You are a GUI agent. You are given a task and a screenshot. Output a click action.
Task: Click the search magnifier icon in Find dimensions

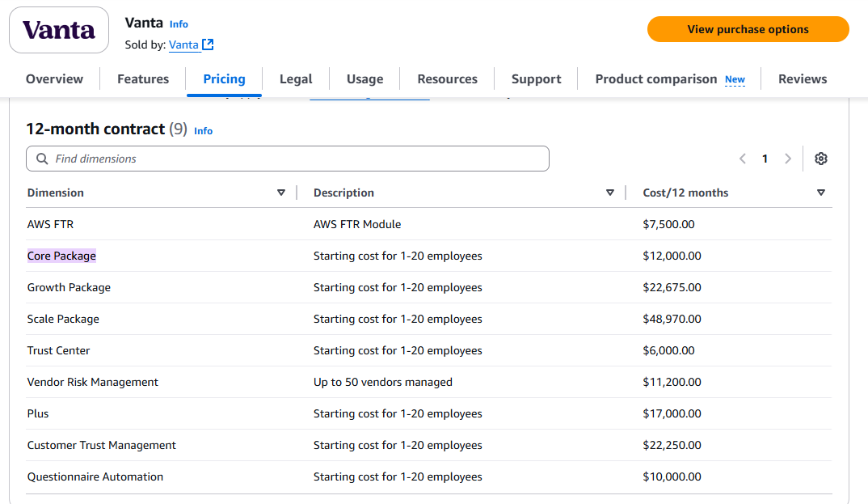tap(42, 159)
